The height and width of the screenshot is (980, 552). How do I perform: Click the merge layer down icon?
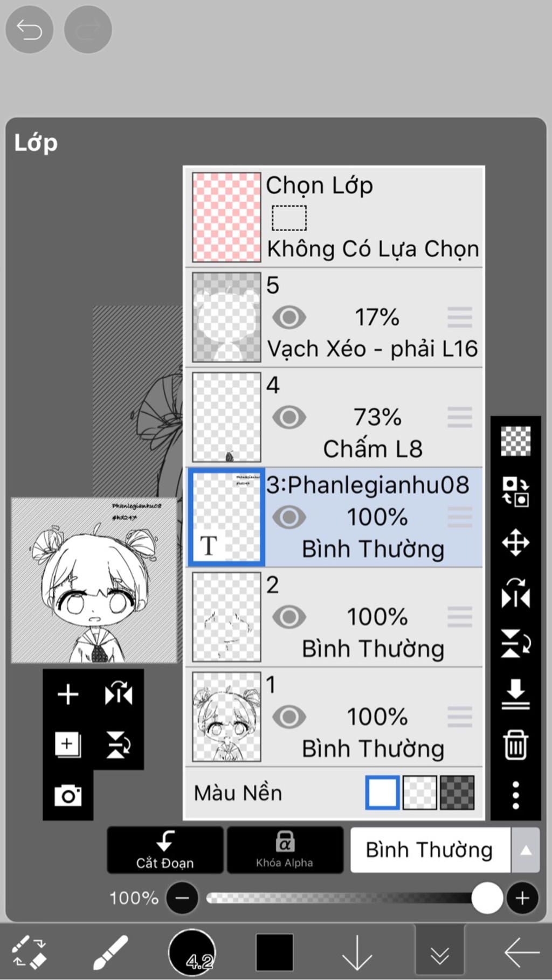(515, 694)
